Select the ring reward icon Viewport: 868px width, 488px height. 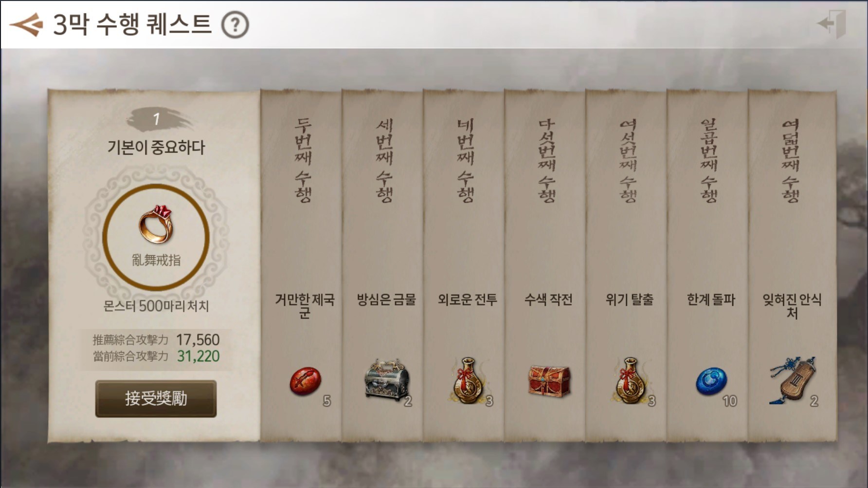(x=156, y=225)
